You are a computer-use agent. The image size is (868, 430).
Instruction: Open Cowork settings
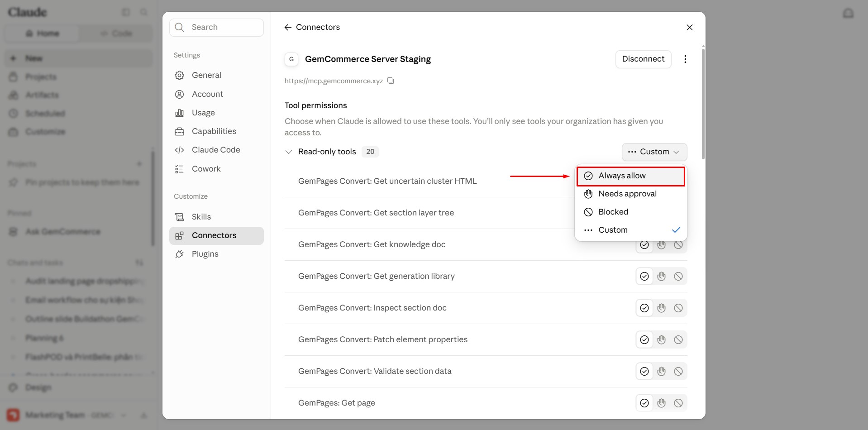pos(216,169)
